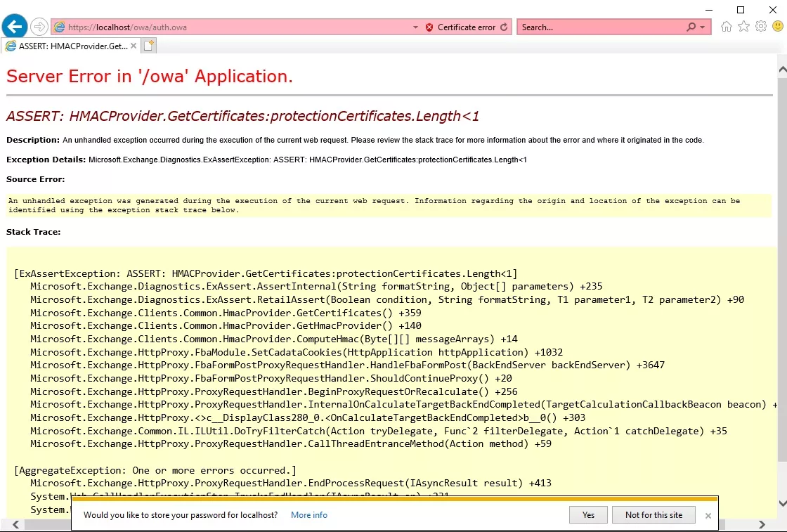787x532 pixels.
Task: Refresh the page with the reload icon
Action: point(504,27)
